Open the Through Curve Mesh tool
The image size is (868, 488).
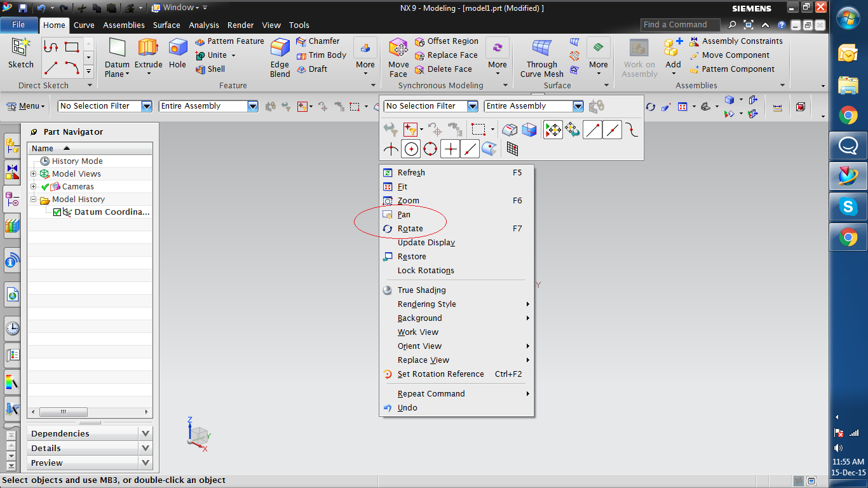tap(542, 58)
